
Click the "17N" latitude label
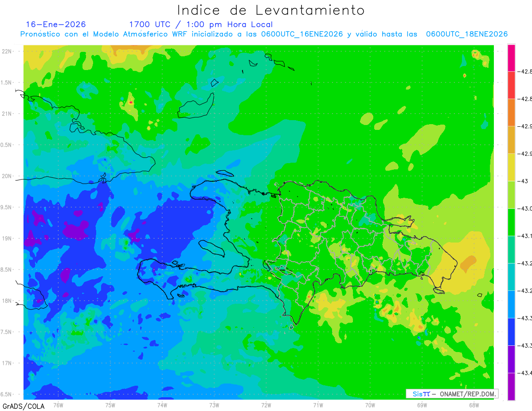(x=7, y=364)
